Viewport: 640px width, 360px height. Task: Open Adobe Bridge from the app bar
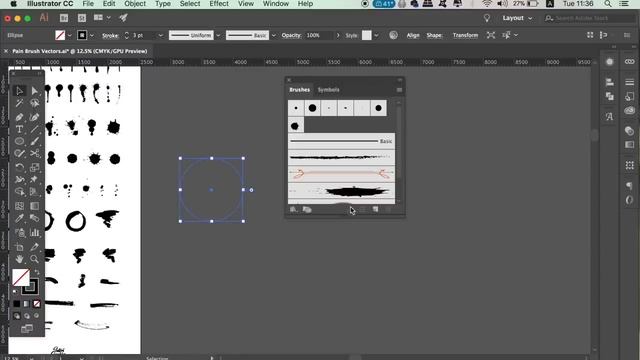point(64,18)
